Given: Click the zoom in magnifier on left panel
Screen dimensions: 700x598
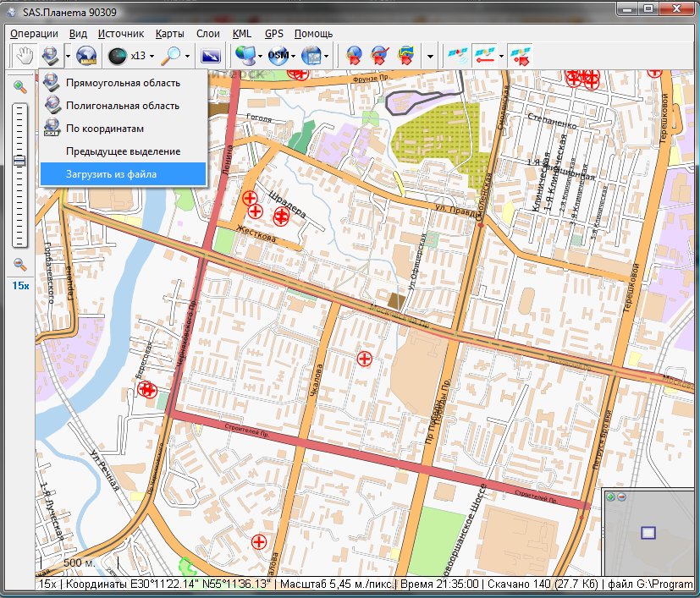Looking at the screenshot, I should (x=19, y=85).
